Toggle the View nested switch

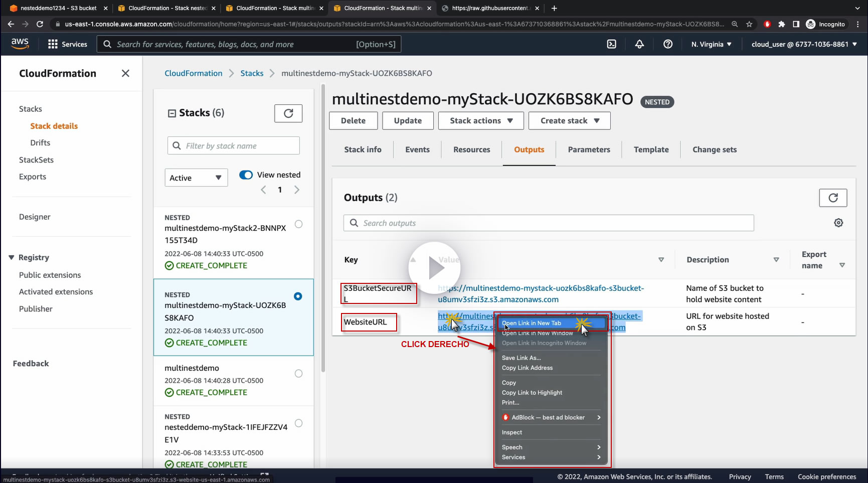pyautogui.click(x=246, y=175)
